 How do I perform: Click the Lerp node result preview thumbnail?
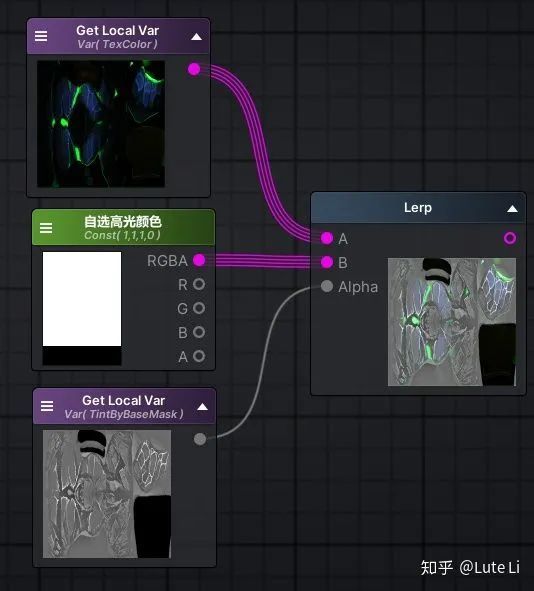point(452,322)
